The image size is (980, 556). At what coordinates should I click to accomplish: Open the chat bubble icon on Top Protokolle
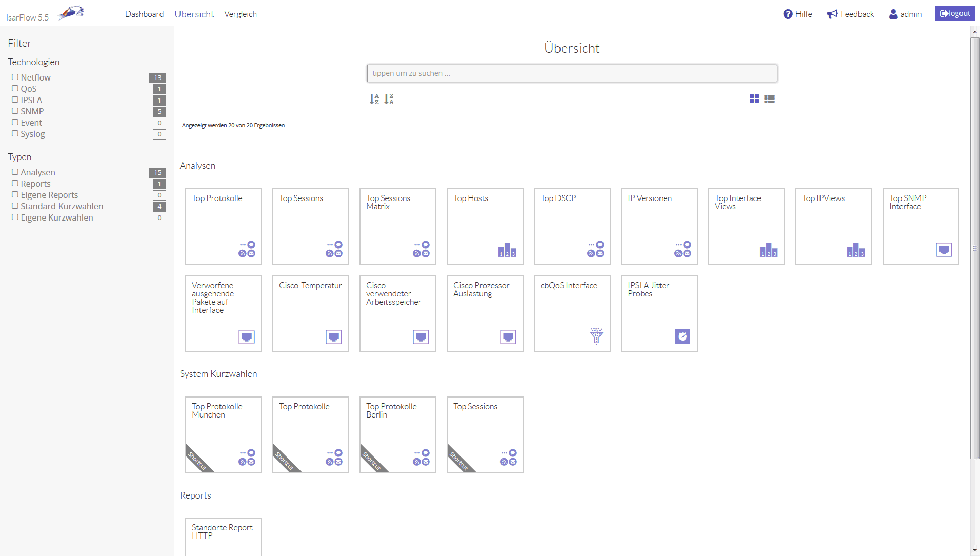coord(251,245)
